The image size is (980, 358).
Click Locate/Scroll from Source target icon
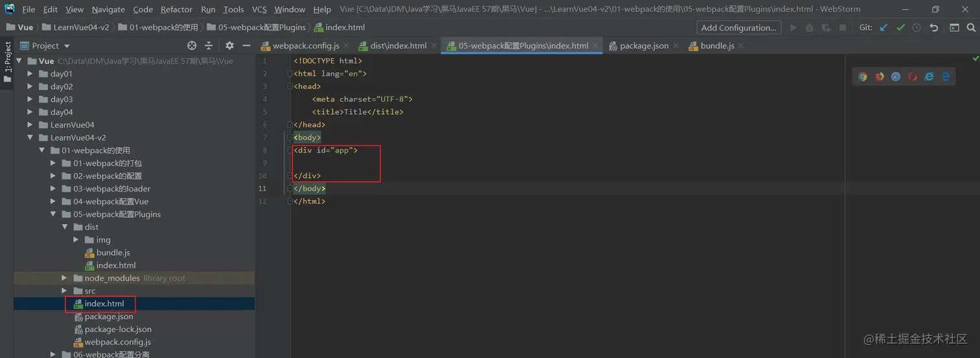(192, 45)
